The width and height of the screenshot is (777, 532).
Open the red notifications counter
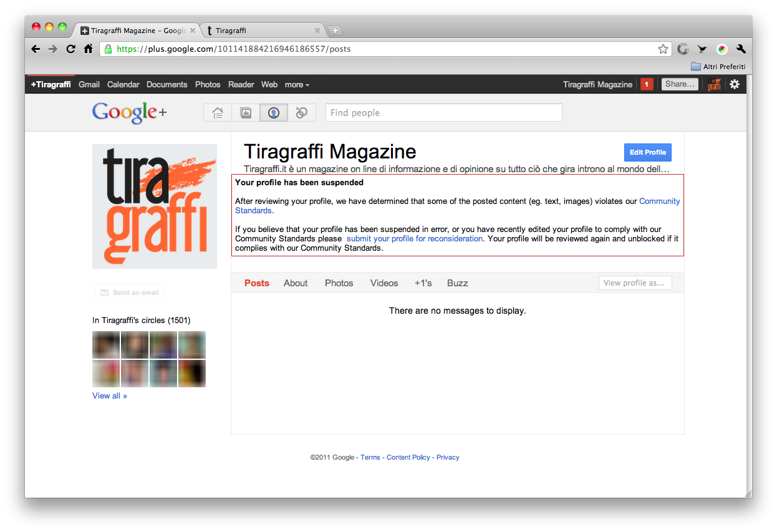coord(647,84)
